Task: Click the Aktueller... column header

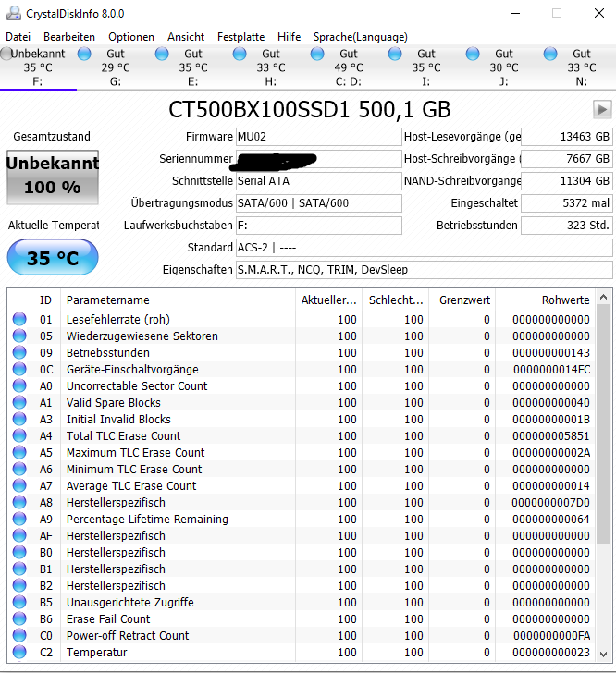Action: pos(328,300)
